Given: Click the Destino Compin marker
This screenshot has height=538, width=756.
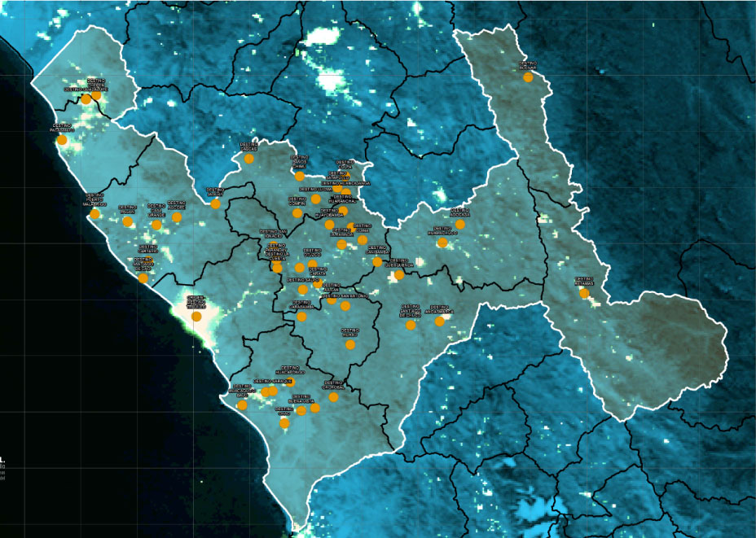Looking at the screenshot, I should click(x=297, y=212).
